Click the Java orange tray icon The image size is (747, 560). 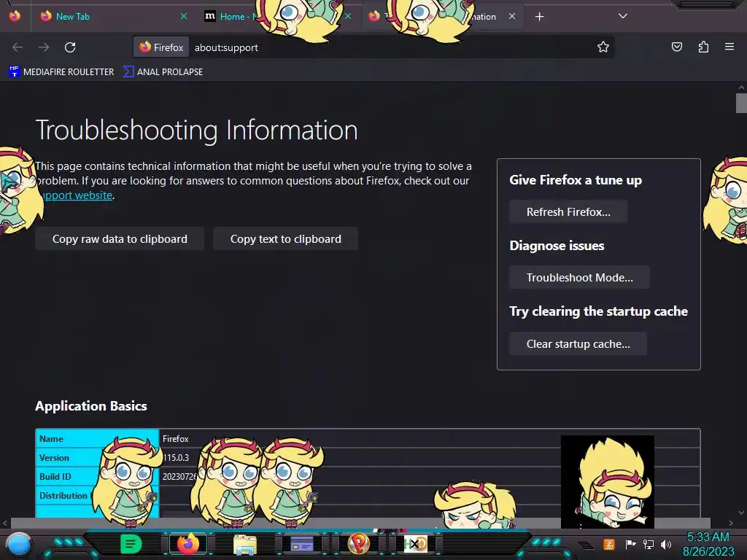(x=609, y=544)
